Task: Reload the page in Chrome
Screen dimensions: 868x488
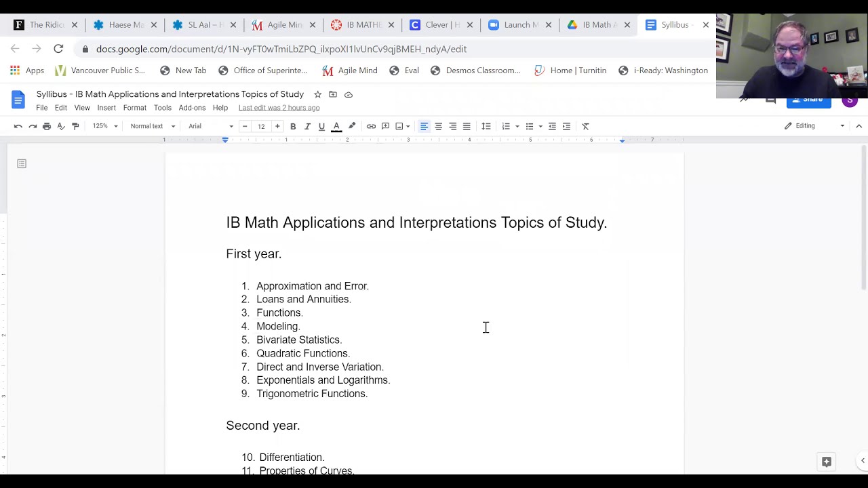Action: 58,49
